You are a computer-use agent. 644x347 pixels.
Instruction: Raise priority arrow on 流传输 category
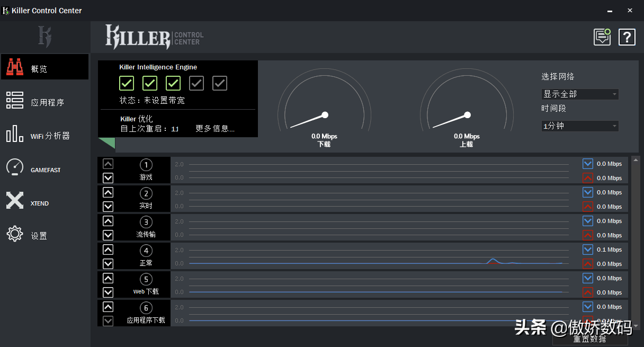tap(108, 221)
